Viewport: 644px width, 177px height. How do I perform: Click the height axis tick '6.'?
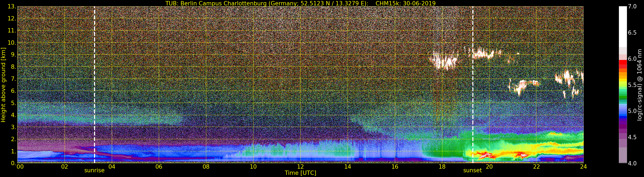coord(13,91)
